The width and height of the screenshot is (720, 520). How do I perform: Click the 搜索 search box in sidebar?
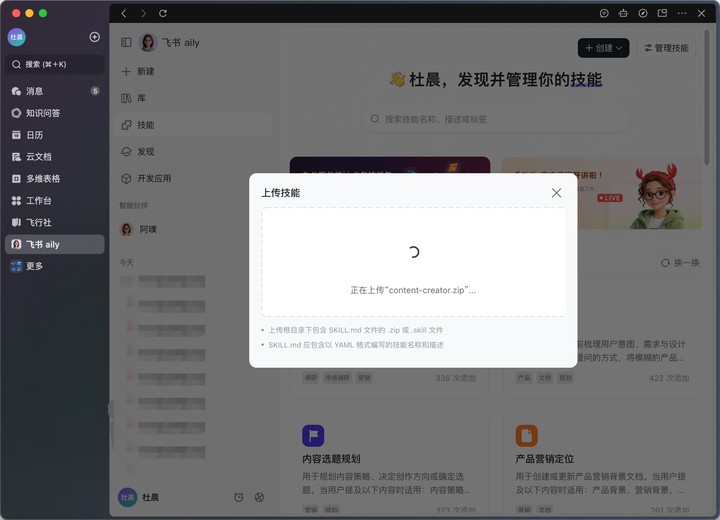point(55,64)
